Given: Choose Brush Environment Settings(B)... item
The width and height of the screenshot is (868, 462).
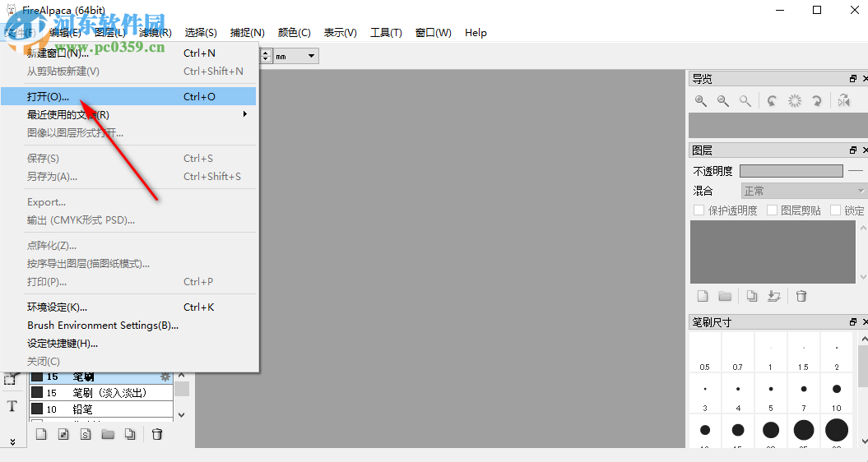Looking at the screenshot, I should (128, 326).
